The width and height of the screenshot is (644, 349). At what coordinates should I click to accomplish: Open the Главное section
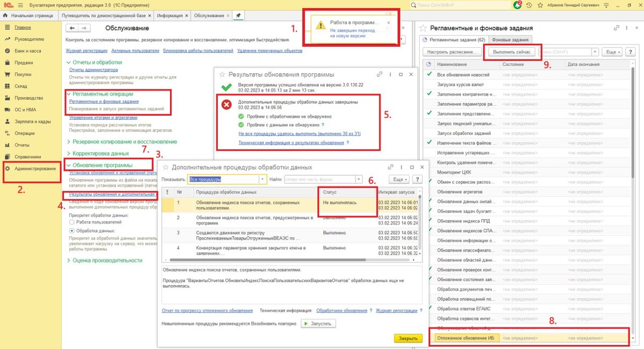point(23,27)
